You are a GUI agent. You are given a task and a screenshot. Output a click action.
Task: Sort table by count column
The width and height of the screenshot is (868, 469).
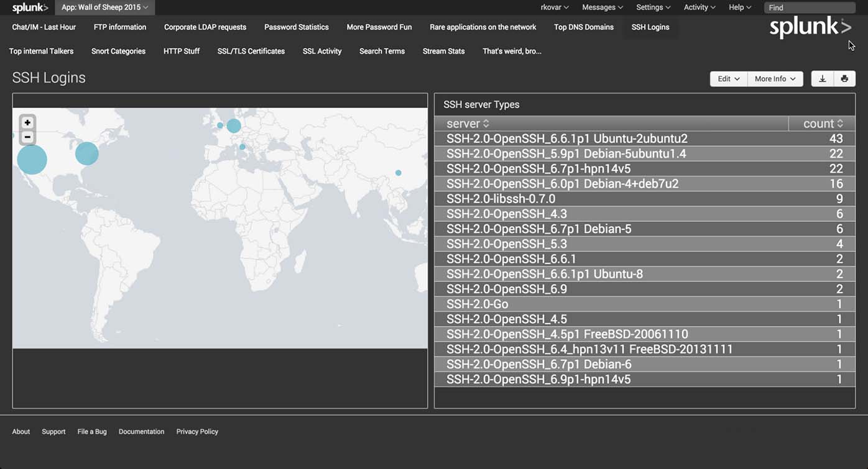point(823,124)
